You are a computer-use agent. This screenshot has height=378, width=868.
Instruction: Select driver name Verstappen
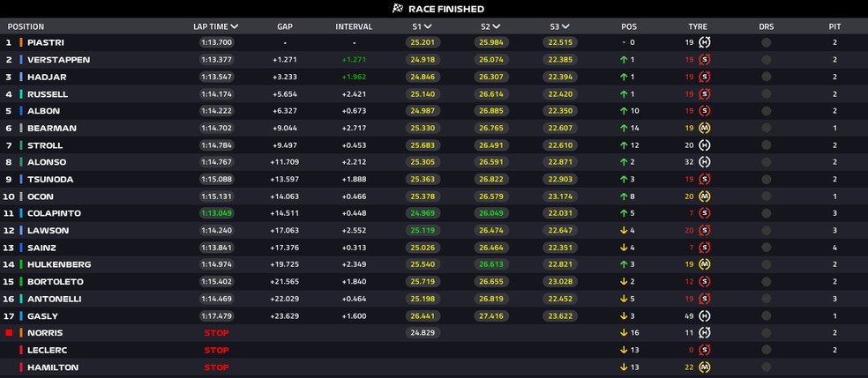pos(59,60)
